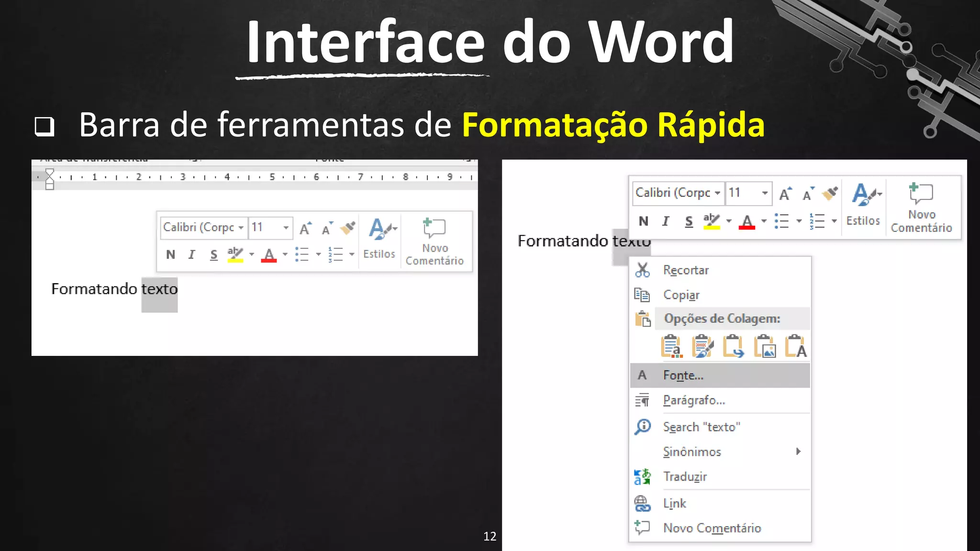Paste keep text only icon
This screenshot has width=980, height=551.
click(x=796, y=346)
